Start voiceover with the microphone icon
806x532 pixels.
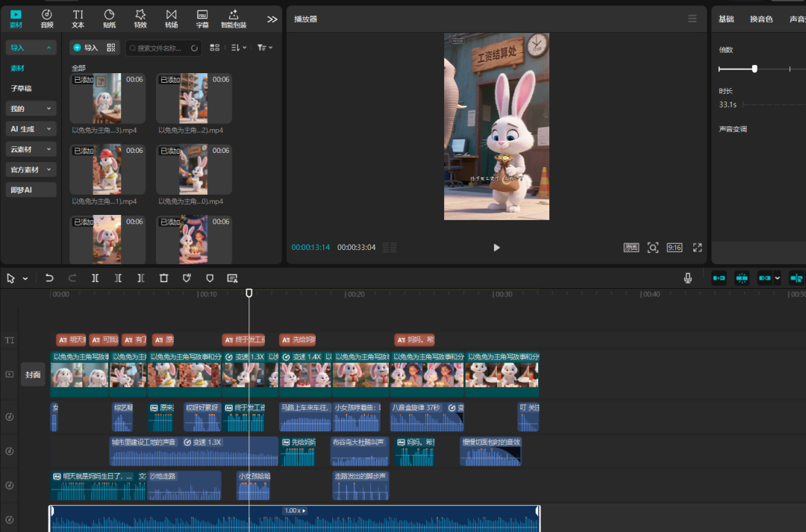pyautogui.click(x=687, y=278)
